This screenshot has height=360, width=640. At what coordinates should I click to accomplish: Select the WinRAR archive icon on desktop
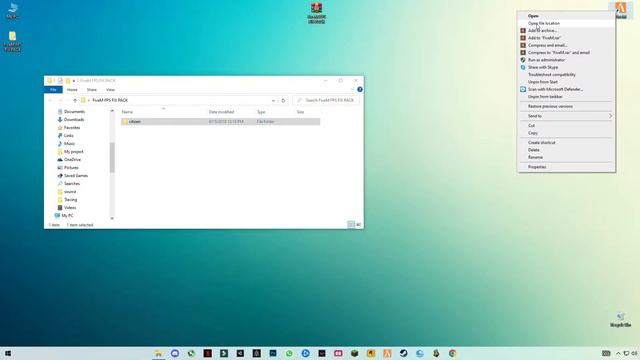pyautogui.click(x=317, y=13)
